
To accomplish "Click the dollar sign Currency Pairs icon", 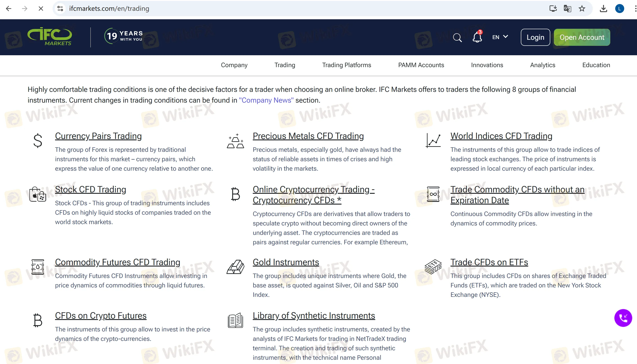I will click(38, 141).
